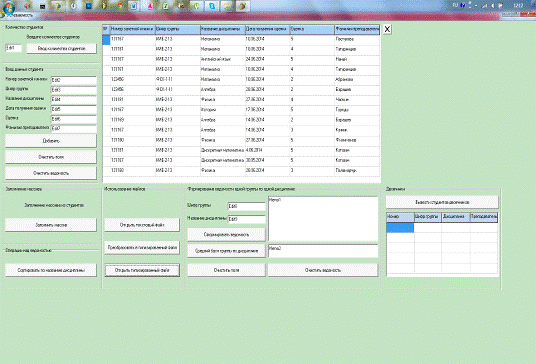The image size is (536, 364).
Task: Open Google Chrome from the taskbar
Action: 120,6
